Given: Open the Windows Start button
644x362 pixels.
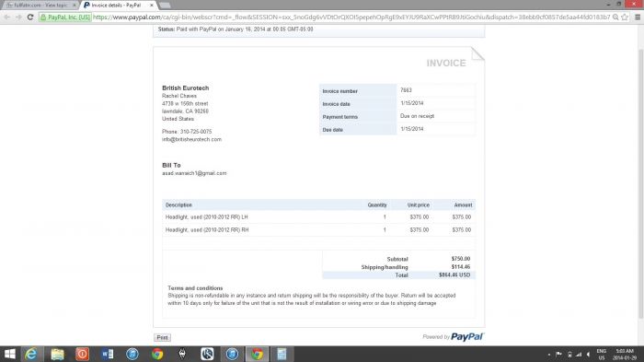Looking at the screenshot, I should pos(9,354).
